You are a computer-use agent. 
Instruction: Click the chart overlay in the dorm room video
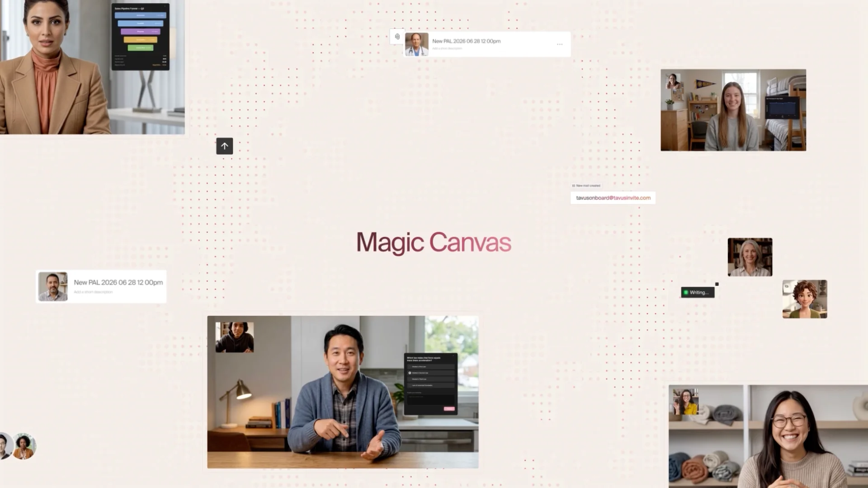(783, 108)
